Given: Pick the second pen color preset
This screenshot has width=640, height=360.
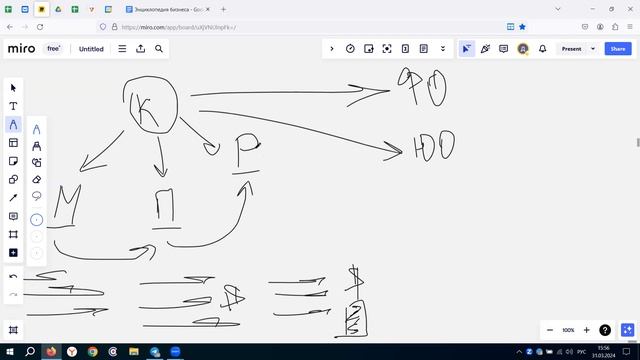Looking at the screenshot, I should pos(36,236).
